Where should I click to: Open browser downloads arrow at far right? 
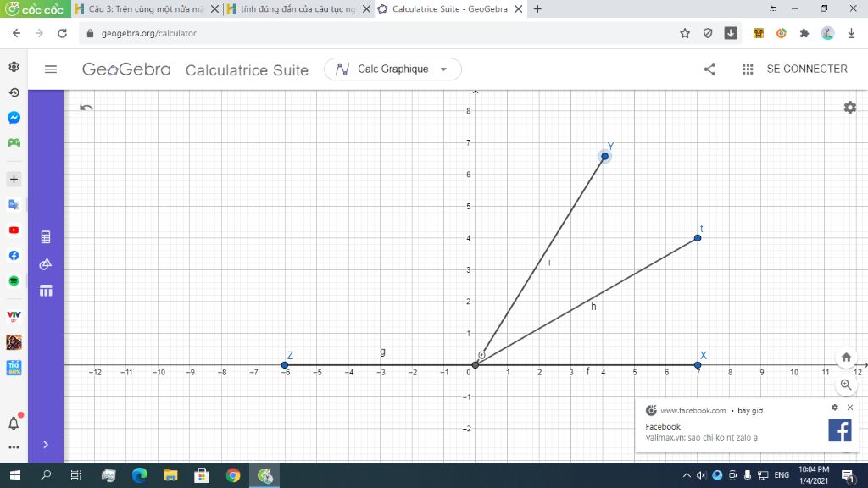[x=851, y=33]
